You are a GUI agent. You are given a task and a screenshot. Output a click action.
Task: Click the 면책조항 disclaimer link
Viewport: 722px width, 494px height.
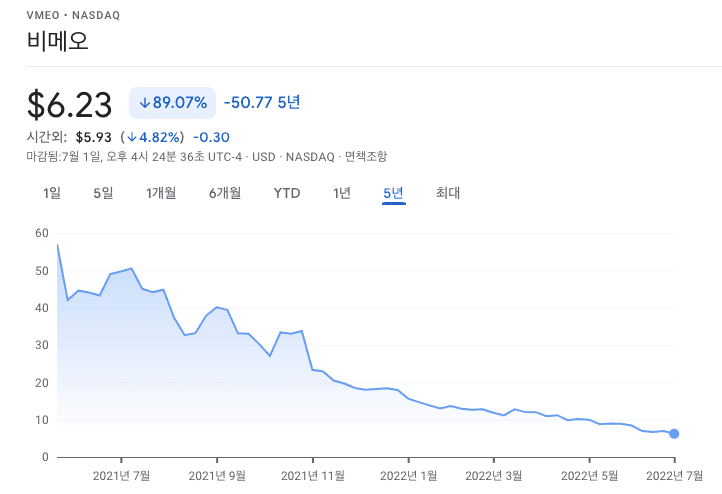[x=366, y=157]
